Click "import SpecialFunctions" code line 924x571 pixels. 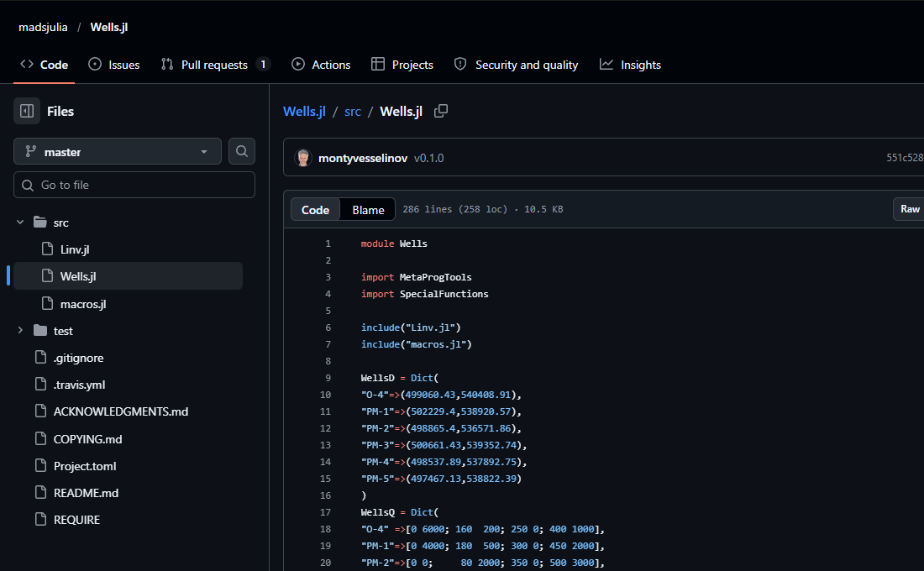click(425, 293)
